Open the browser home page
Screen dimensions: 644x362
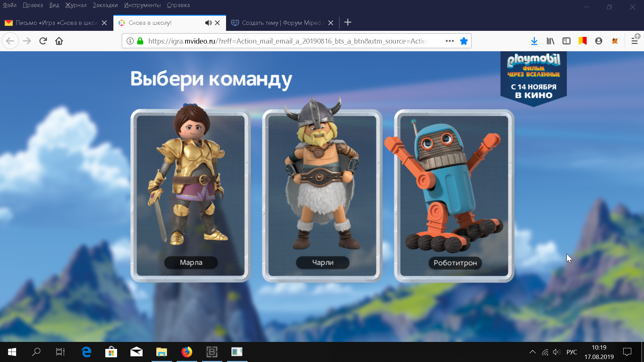click(59, 41)
